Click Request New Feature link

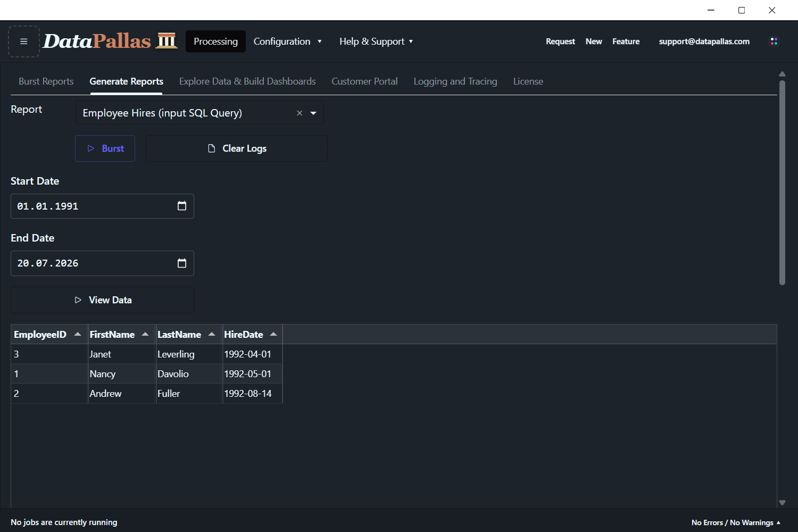click(593, 41)
